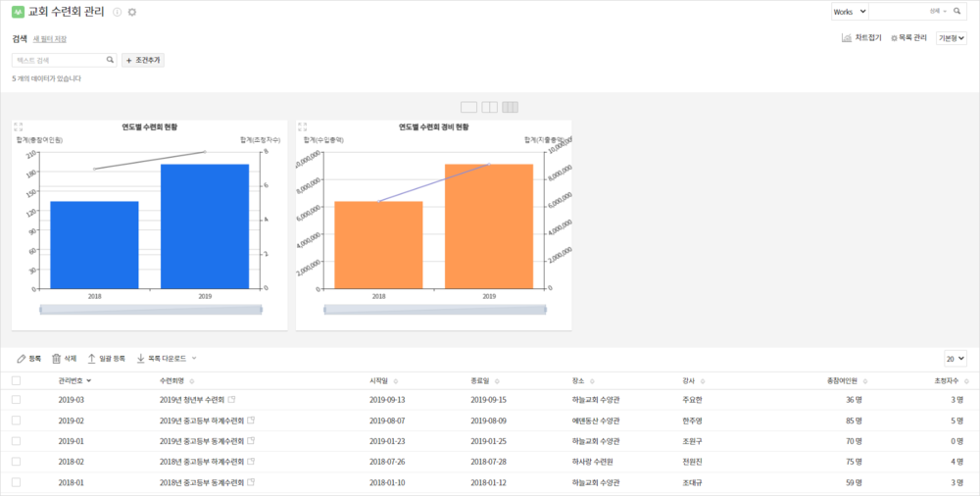Toggle 관리번호 sort arrow
This screenshot has width=980, height=496.
pos(89,381)
